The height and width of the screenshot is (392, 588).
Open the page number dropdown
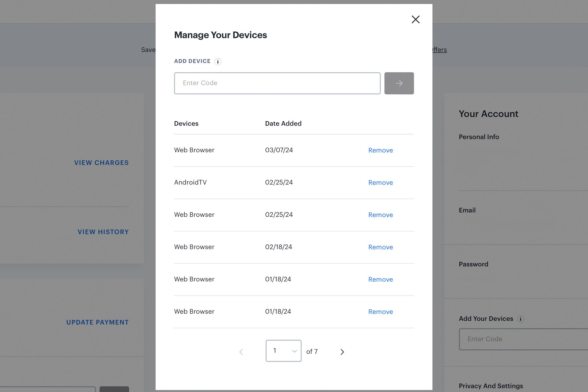(283, 351)
